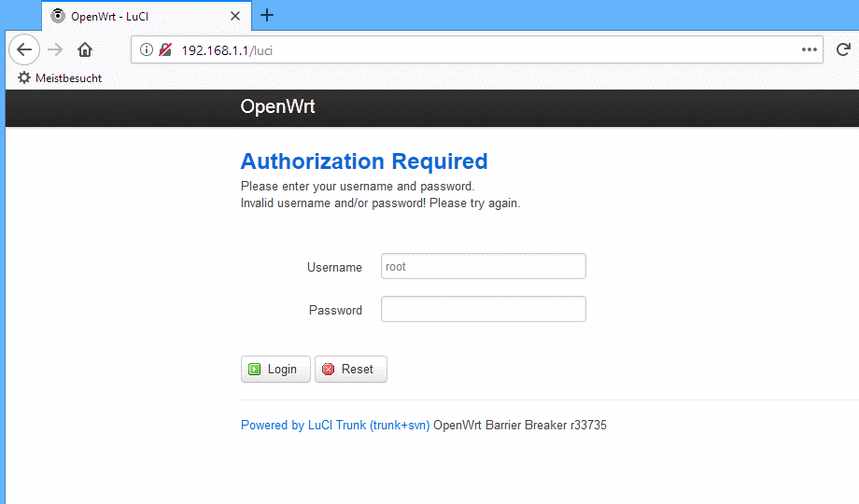The height and width of the screenshot is (504, 859).
Task: Reload the current page
Action: 843,49
